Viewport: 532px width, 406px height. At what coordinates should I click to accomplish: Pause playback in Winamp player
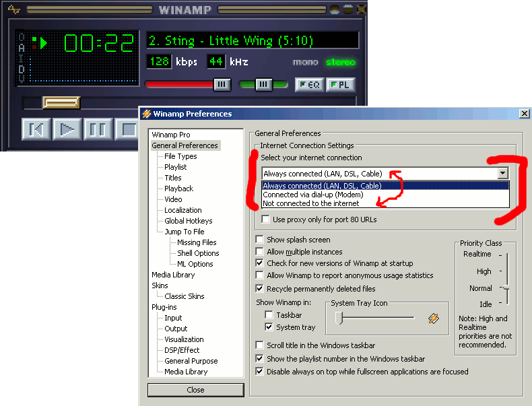[98, 129]
